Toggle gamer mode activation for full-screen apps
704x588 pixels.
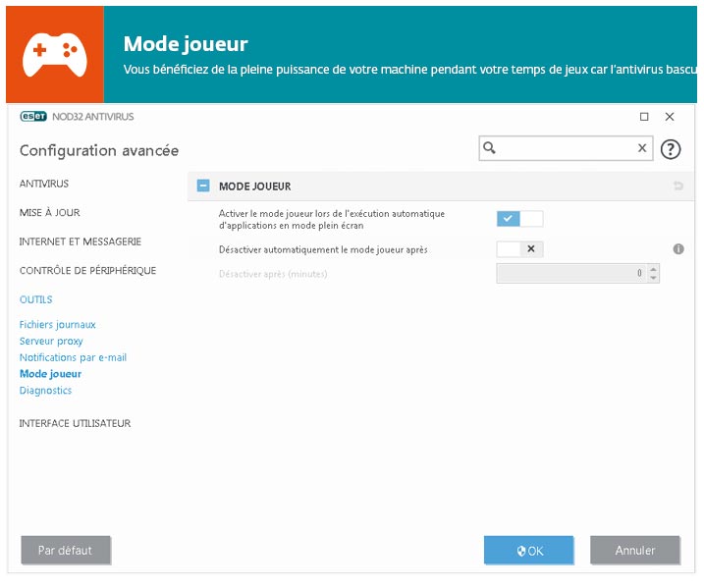(x=519, y=219)
